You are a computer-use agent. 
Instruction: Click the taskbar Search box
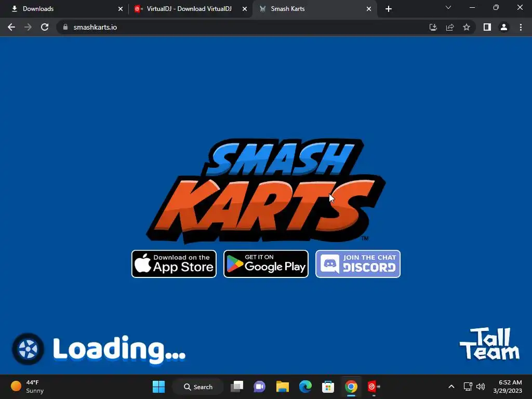tap(198, 387)
